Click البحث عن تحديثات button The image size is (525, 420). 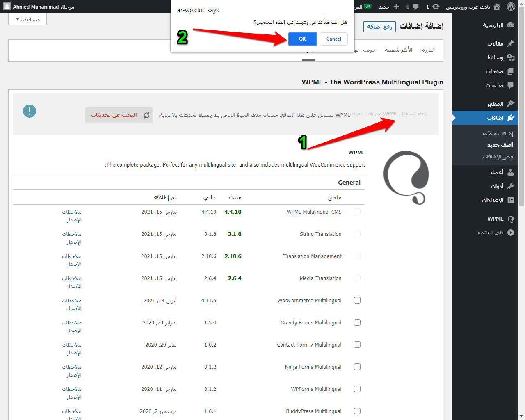tap(119, 115)
